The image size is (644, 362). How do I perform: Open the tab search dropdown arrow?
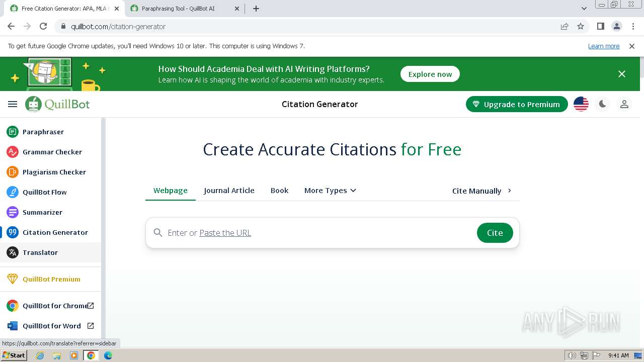click(x=584, y=9)
